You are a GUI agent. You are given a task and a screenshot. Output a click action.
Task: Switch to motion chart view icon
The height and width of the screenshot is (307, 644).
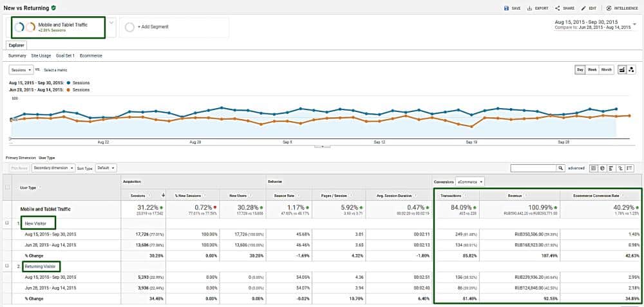pos(632,70)
